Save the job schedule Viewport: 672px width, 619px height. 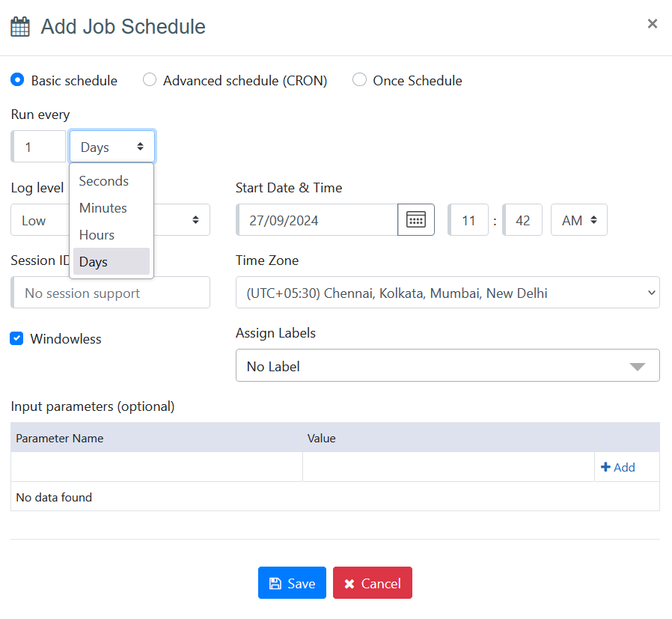pyautogui.click(x=292, y=583)
